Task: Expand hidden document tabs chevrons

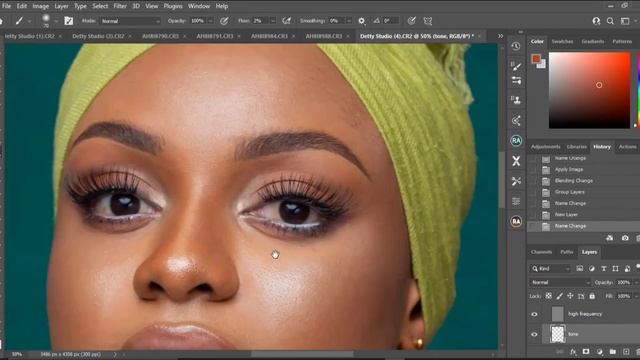Action: [500, 36]
